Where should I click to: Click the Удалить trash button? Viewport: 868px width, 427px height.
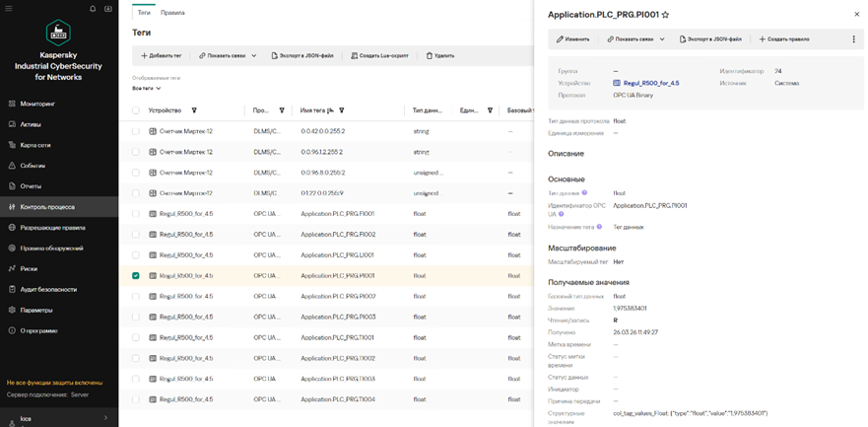[440, 56]
